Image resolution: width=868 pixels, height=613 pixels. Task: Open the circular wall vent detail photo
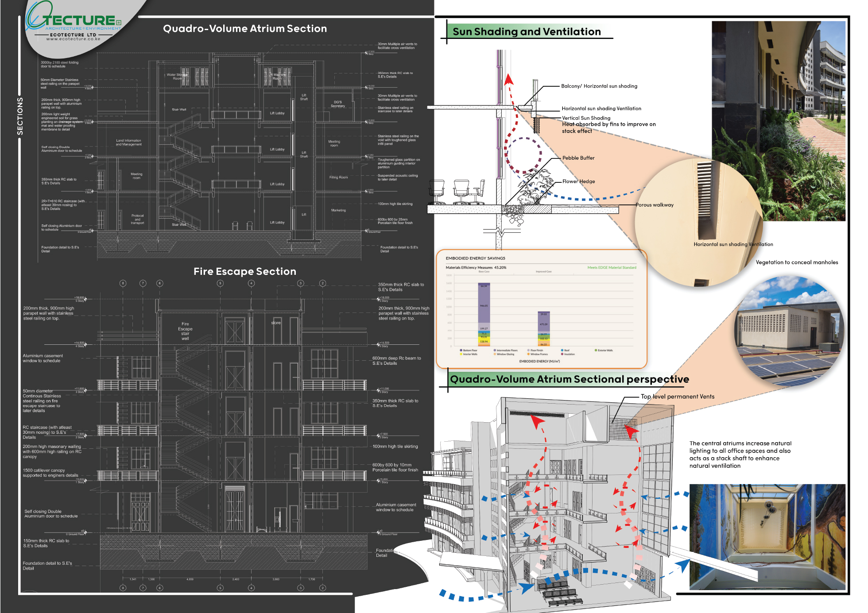700,223
